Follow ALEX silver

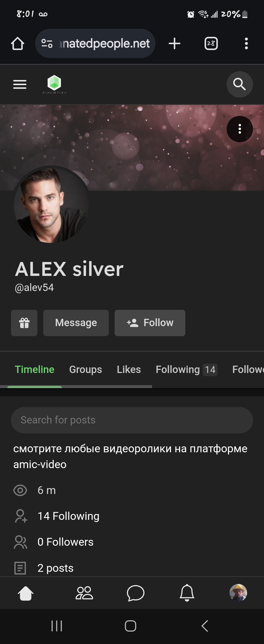point(150,323)
